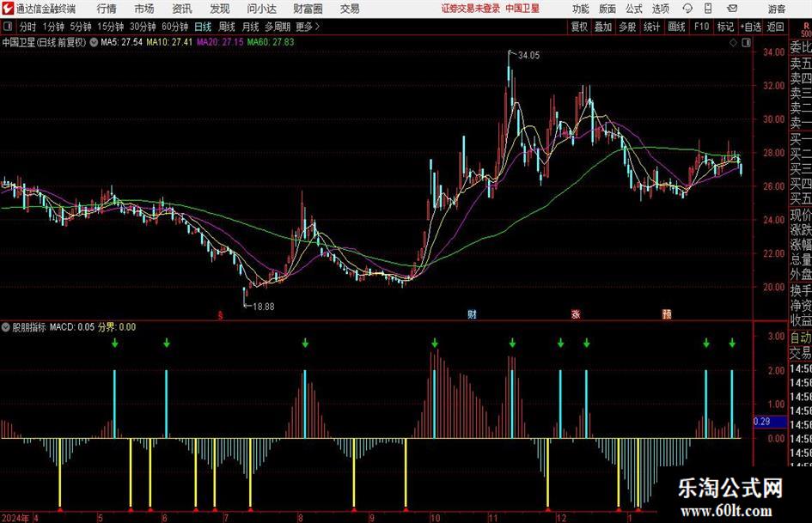Open the 选项 menu
Screen dimensions: 812x523
click(x=660, y=9)
